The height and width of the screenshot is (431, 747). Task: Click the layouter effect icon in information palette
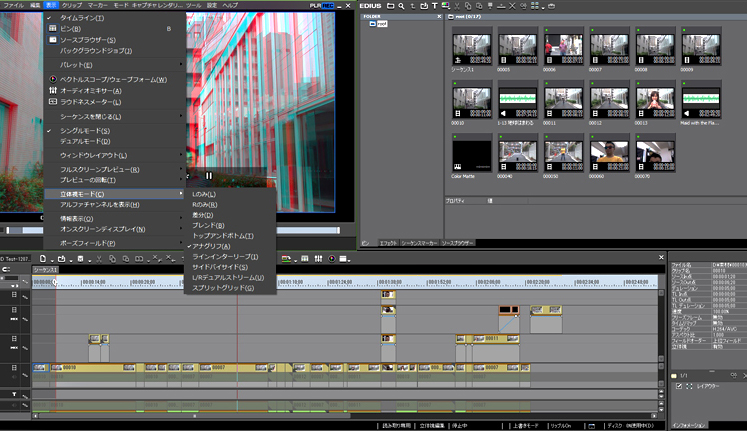pos(689,386)
